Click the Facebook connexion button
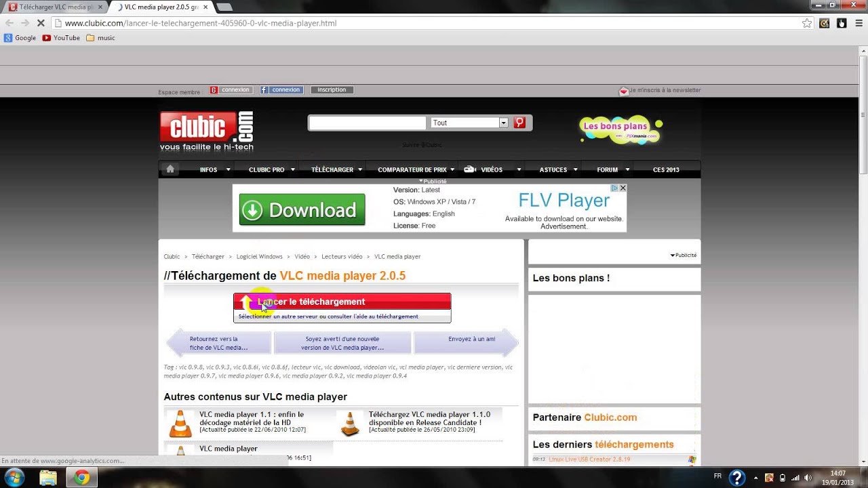 click(x=281, y=89)
